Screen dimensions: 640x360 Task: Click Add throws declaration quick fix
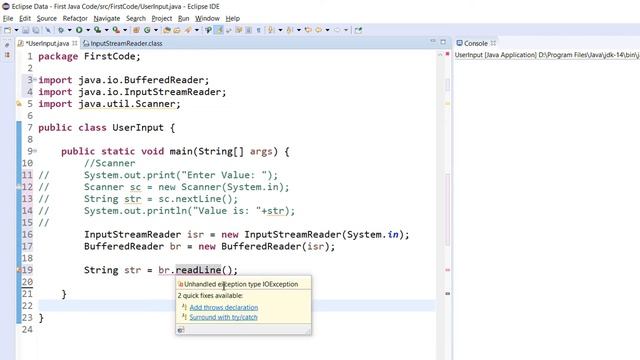click(224, 307)
